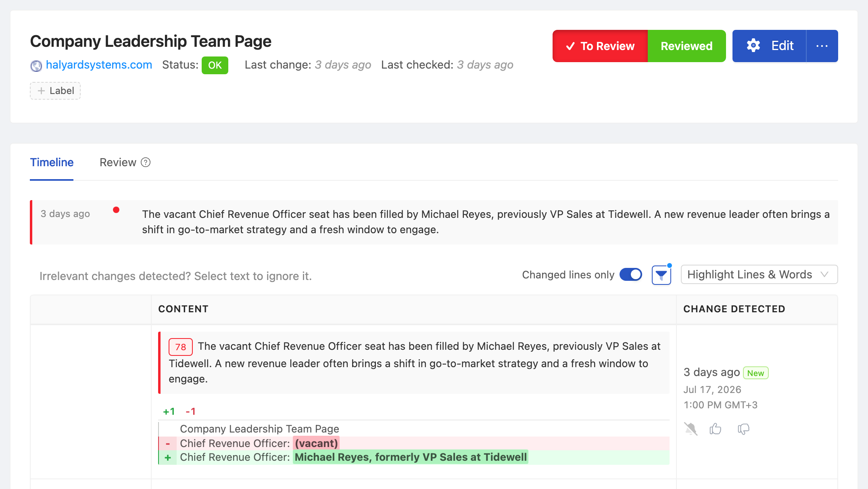Click the -1 removals counter
Screen dimensions: 868x489
(x=190, y=412)
